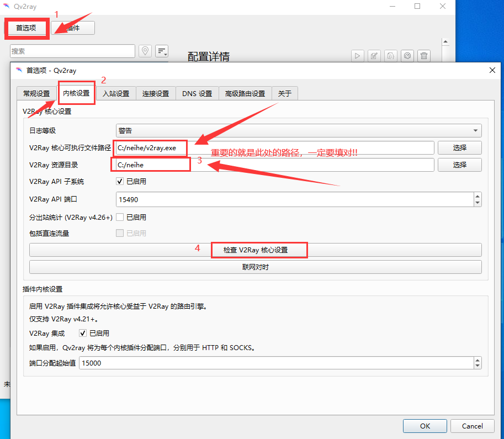This screenshot has height=439, width=504.
Task: Maximize the Qv2ray main window
Action: (417, 6)
